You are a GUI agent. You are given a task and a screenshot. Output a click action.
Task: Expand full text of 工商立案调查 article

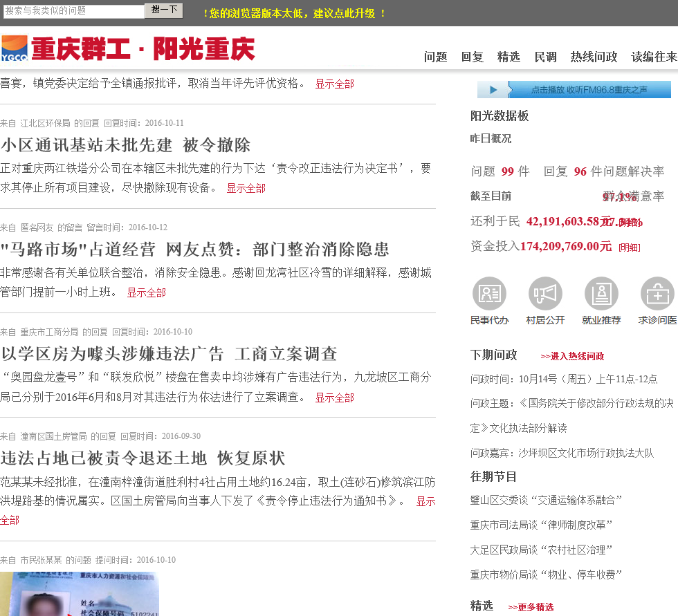coord(334,398)
